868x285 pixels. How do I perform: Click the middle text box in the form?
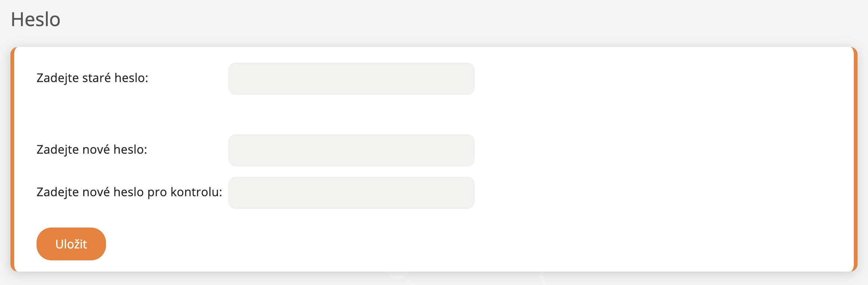tap(351, 150)
